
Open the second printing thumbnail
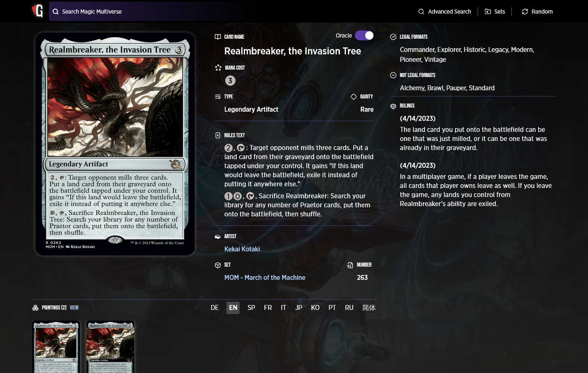(110, 347)
